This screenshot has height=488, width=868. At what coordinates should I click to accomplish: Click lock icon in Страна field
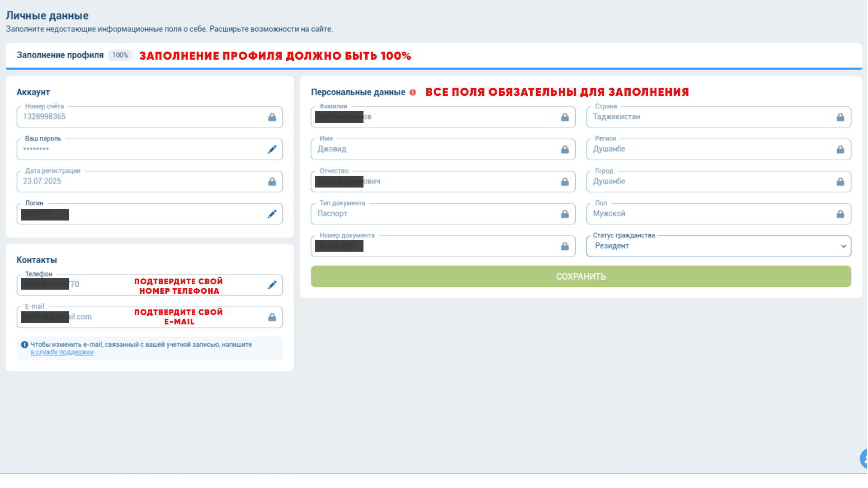point(840,117)
